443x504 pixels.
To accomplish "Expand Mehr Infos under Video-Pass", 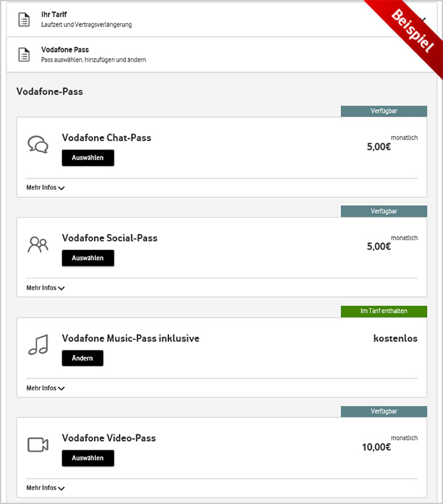I will (46, 488).
